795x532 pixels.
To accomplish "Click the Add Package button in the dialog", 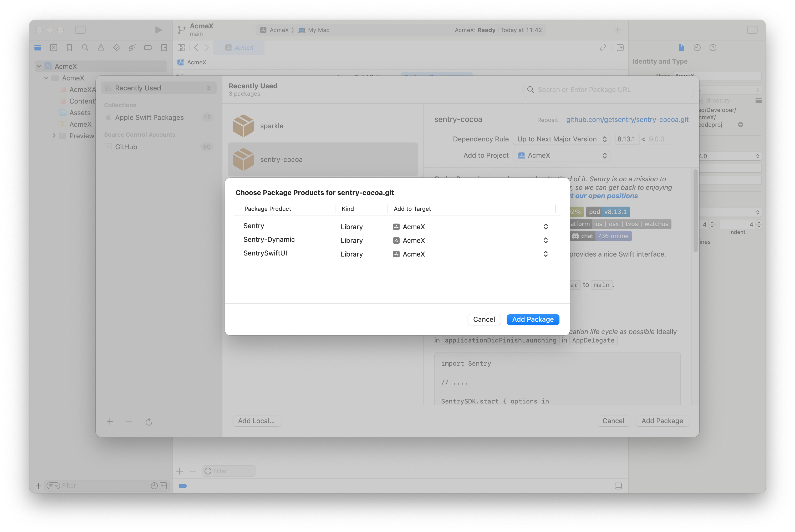I will point(532,319).
